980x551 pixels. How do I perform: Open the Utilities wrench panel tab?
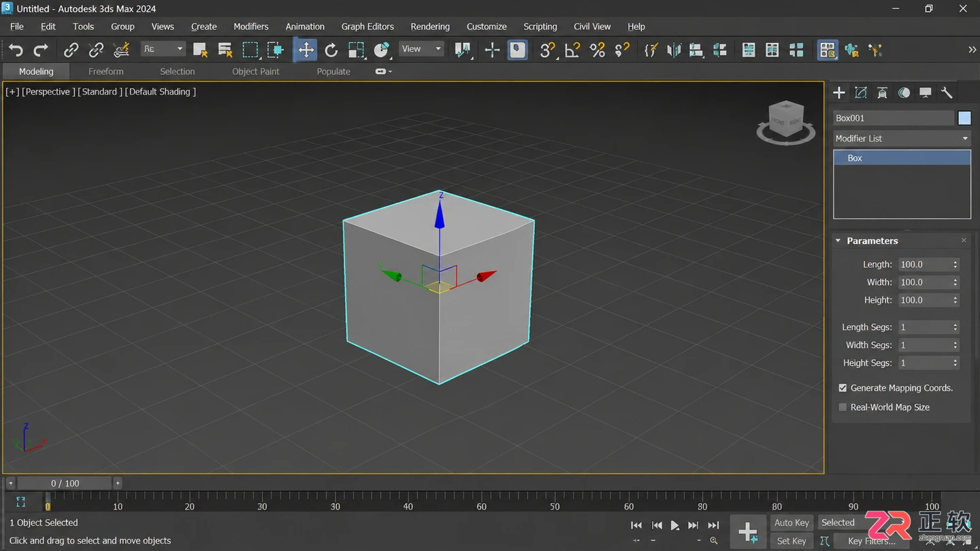(947, 93)
